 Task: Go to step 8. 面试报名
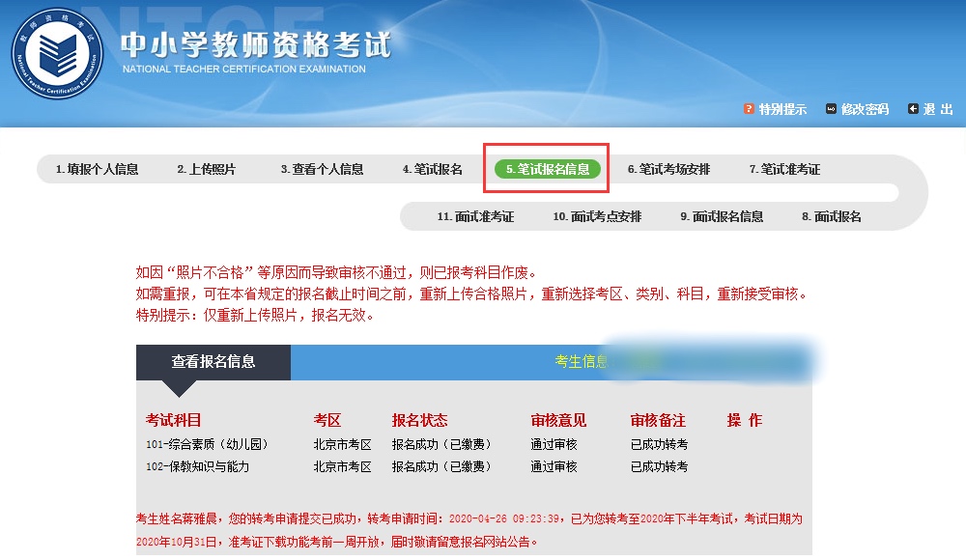tap(832, 216)
